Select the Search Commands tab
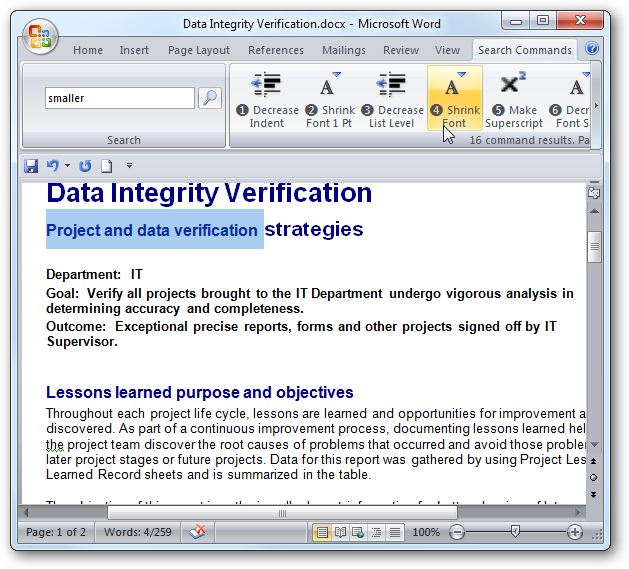Screen dimensions: 629x569 (x=525, y=50)
